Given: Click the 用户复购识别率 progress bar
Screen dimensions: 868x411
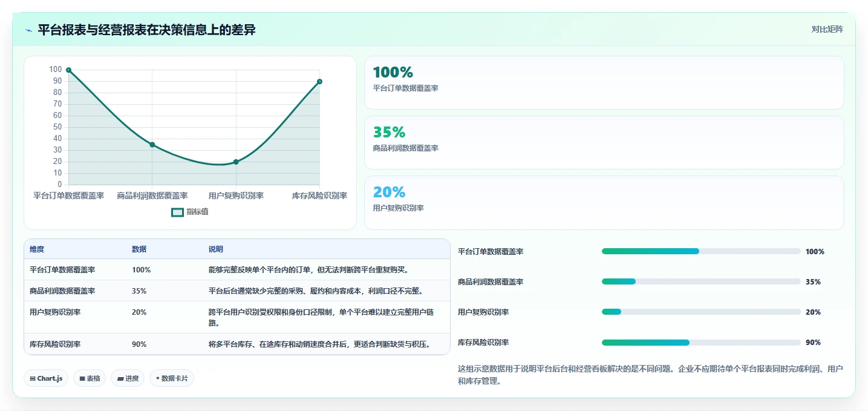Looking at the screenshot, I should (x=701, y=312).
